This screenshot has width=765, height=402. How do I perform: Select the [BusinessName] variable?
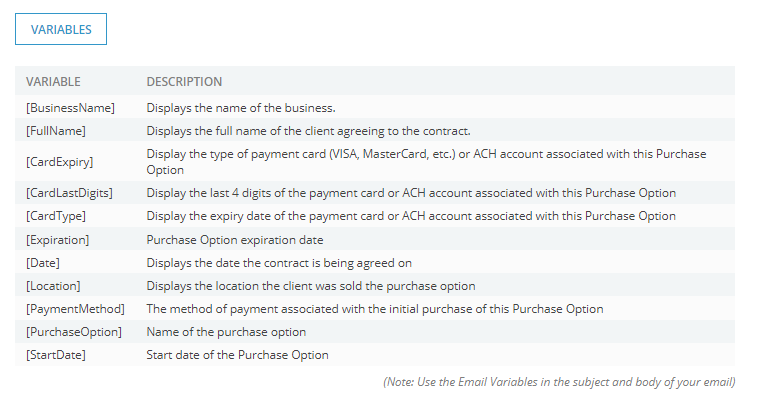(x=70, y=108)
